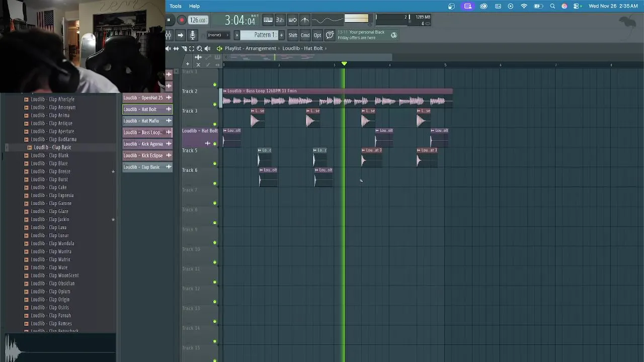The width and height of the screenshot is (644, 362).
Task: Click the right arrow send icon
Action: [x=180, y=35]
